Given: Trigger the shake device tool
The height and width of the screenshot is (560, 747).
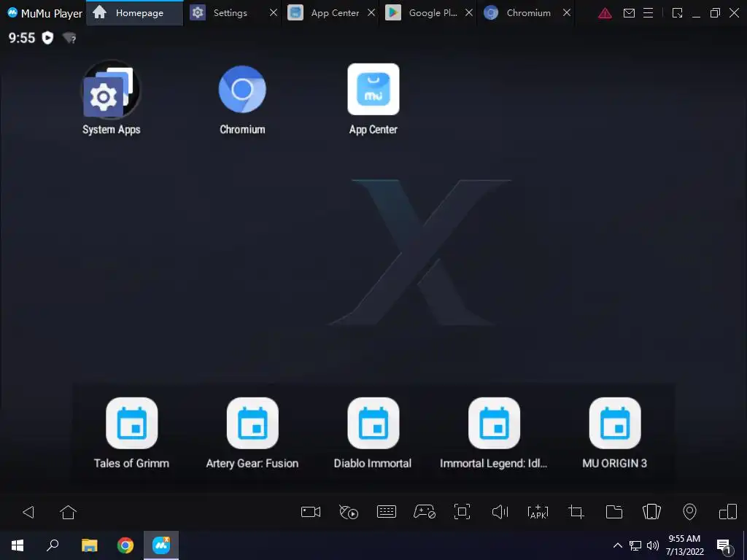Looking at the screenshot, I should click(x=651, y=512).
